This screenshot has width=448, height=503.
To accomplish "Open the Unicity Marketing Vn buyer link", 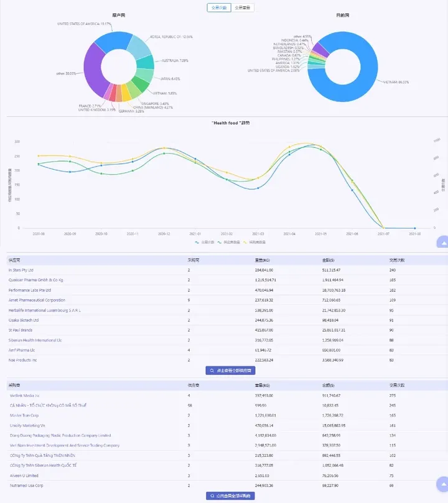I will (27, 425).
